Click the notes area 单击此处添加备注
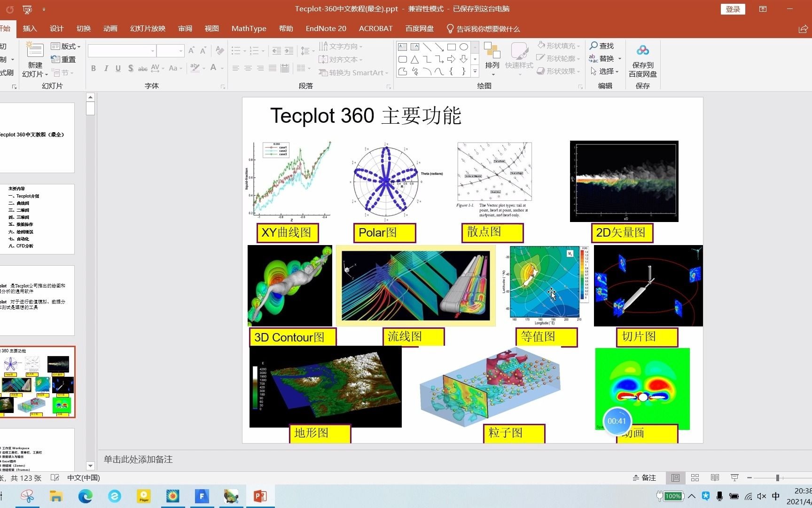Screen dimensions: 812x508 coord(138,459)
